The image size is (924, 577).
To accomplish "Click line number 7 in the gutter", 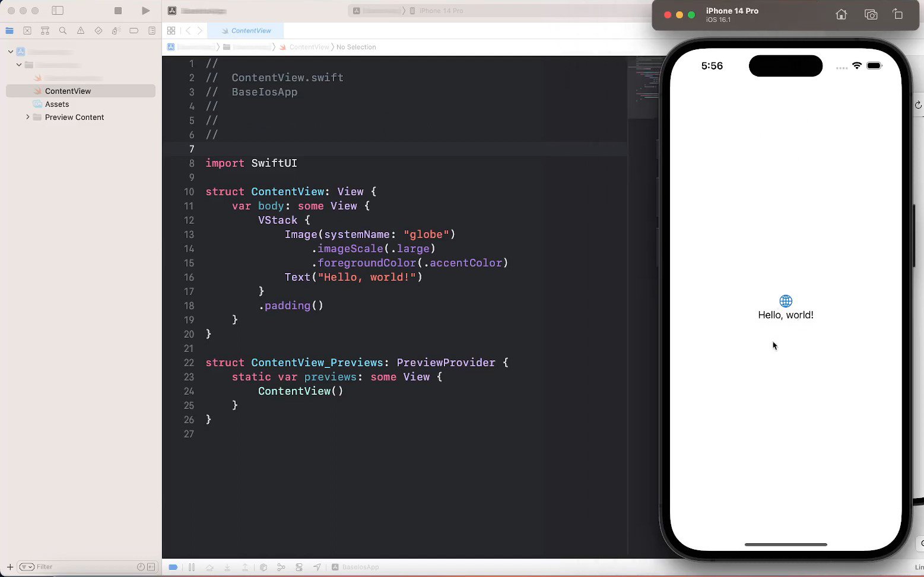I will (191, 149).
